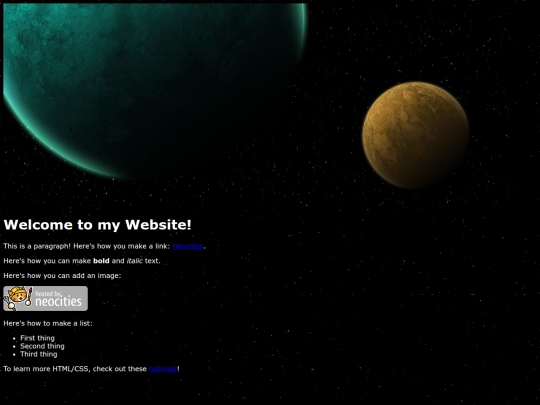Click the hosted by Neocities badge image
The width and height of the screenshot is (540, 405).
45,299
